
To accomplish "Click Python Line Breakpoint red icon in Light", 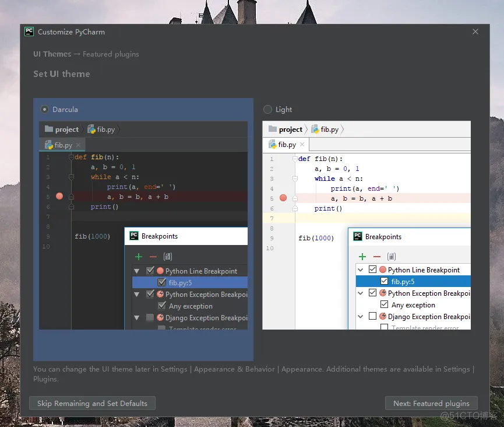I will click(x=382, y=269).
